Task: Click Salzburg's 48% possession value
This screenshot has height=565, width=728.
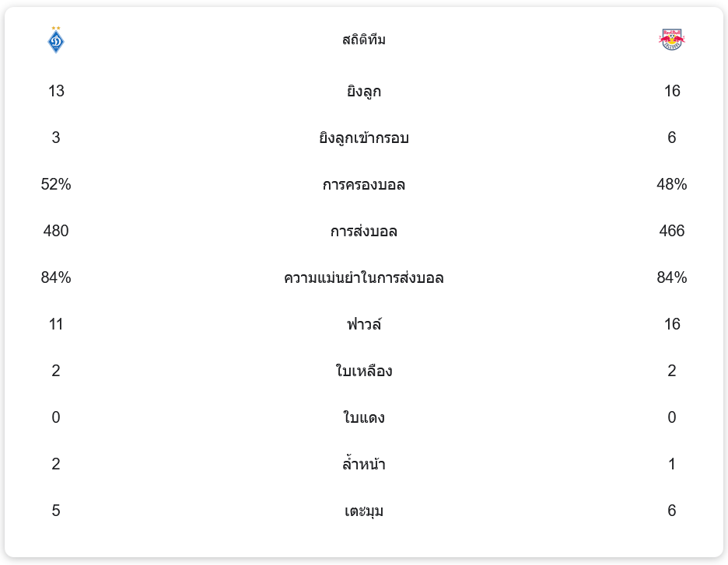Action: pos(672,184)
